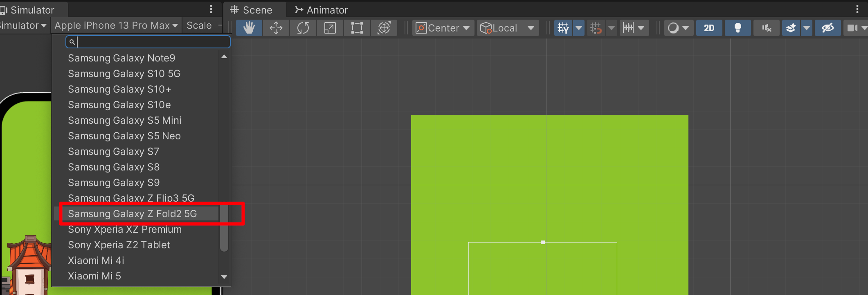Open the Simulator panel options menu
Screen dimensions: 868x295
point(211,9)
